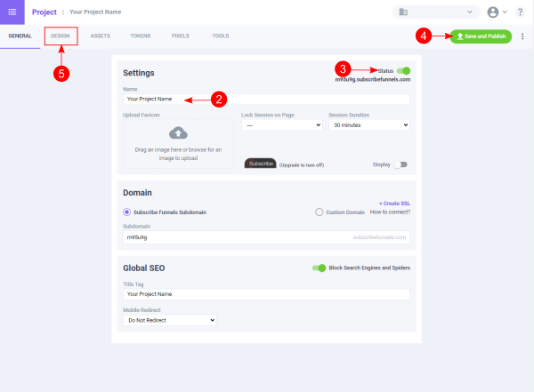Toggle the project Status switch
534x392 pixels.
(404, 70)
